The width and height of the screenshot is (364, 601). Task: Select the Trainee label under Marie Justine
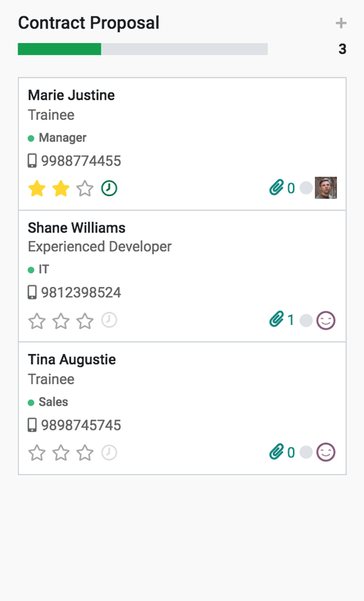point(51,115)
